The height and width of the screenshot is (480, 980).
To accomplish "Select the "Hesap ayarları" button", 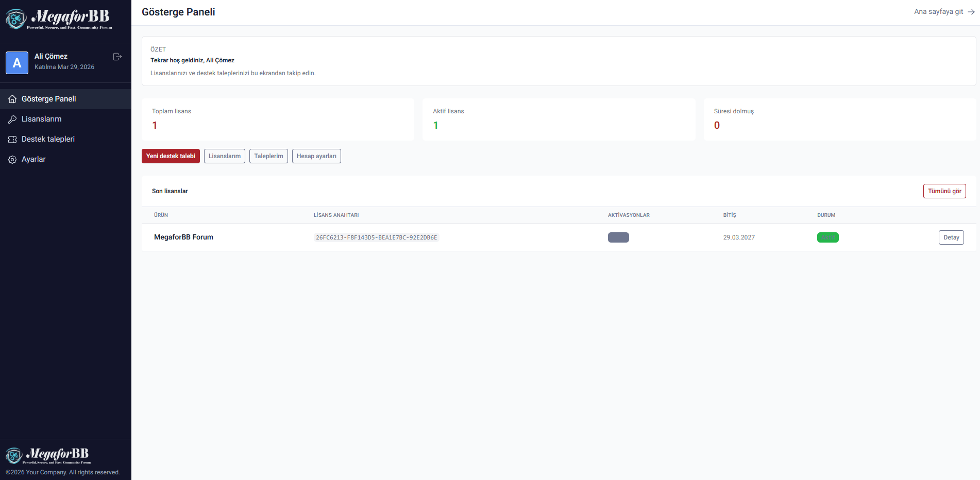I will click(316, 156).
